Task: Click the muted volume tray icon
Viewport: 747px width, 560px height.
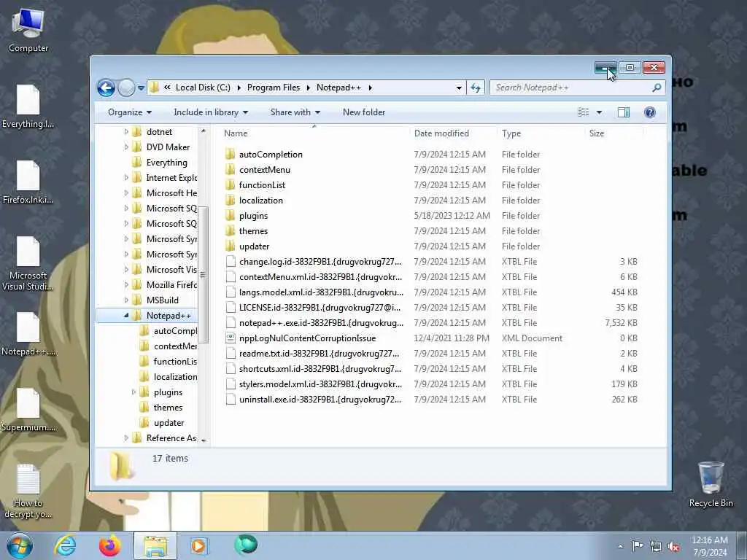Action: coord(673,547)
